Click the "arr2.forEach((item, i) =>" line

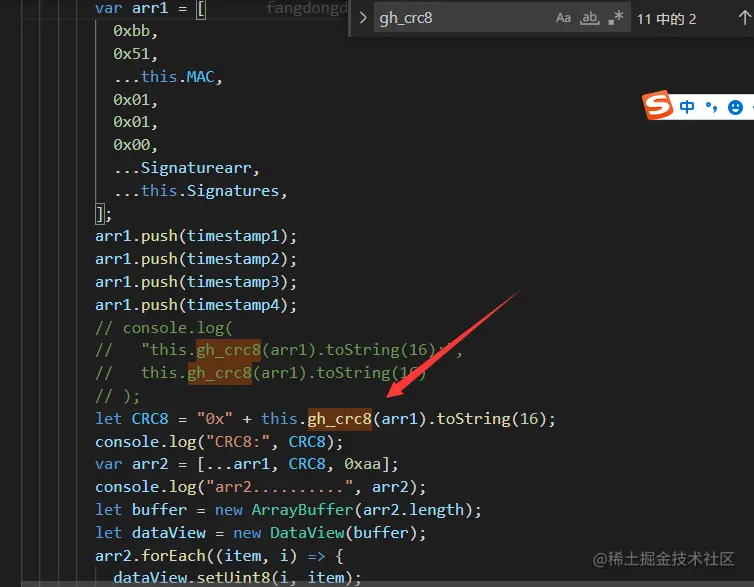pos(219,556)
